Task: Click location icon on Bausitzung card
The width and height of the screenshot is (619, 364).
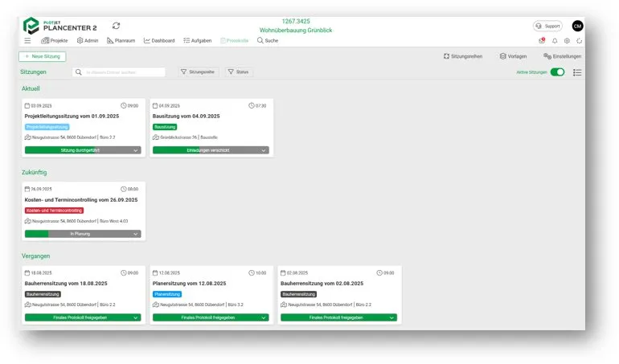Action: point(156,137)
